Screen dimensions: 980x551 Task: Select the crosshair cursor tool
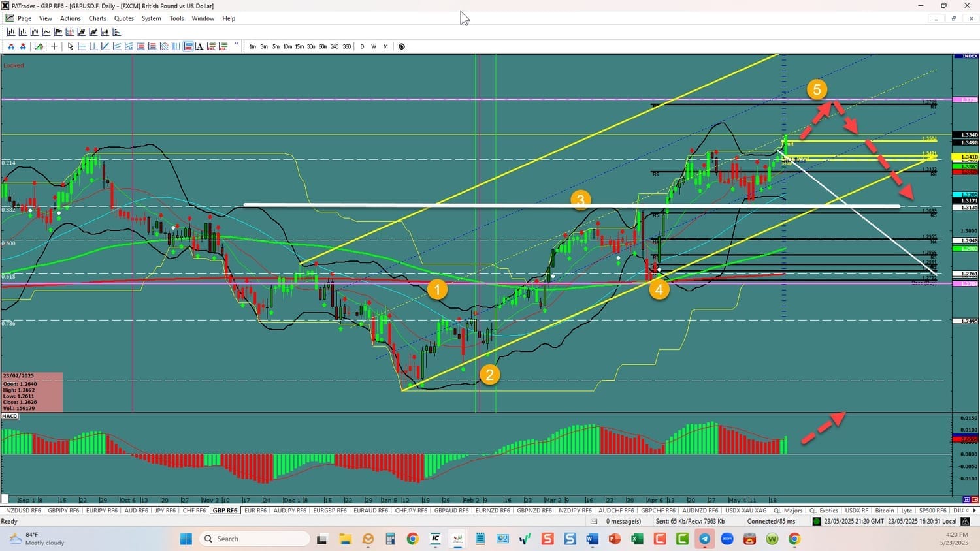click(x=54, y=46)
